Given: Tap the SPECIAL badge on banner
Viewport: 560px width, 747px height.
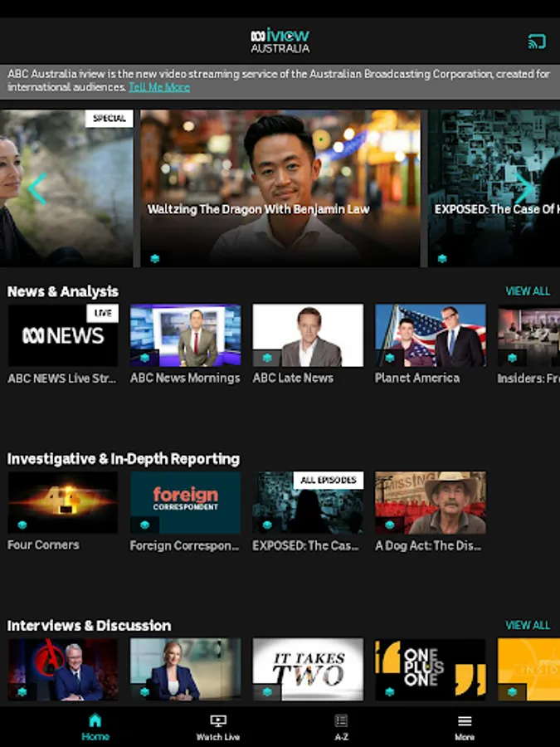Looking at the screenshot, I should 109,119.
